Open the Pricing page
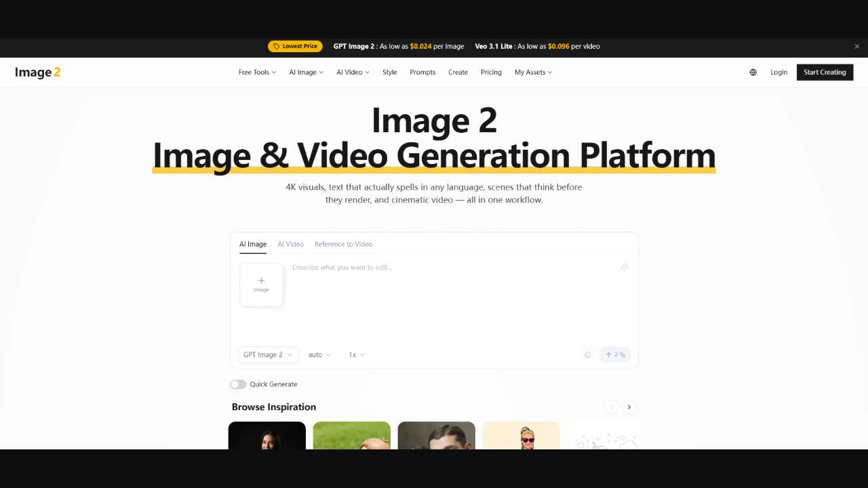 click(491, 72)
